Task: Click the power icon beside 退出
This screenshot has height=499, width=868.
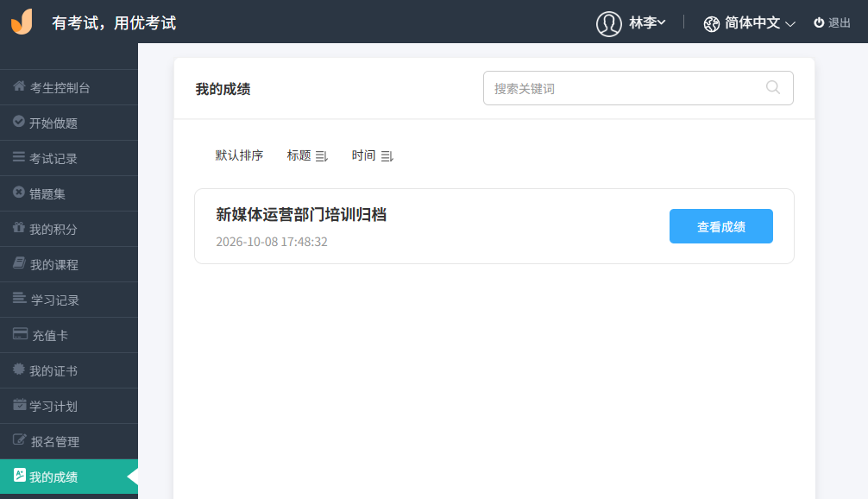Action: coord(819,22)
